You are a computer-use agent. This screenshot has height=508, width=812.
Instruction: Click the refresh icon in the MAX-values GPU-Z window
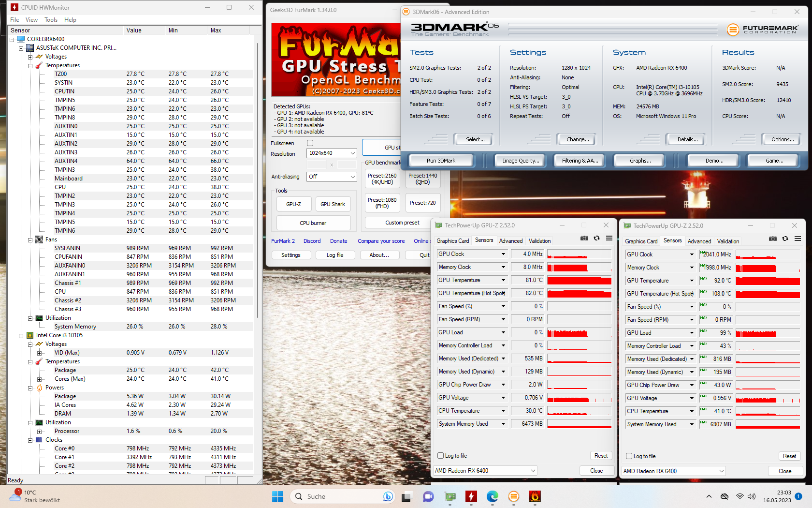785,239
